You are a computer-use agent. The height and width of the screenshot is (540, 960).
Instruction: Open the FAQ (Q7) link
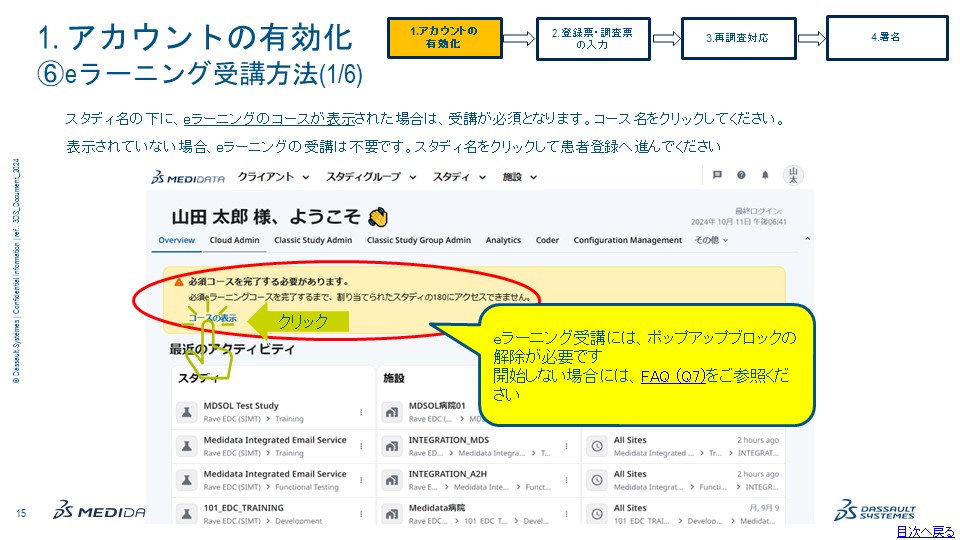click(x=673, y=376)
